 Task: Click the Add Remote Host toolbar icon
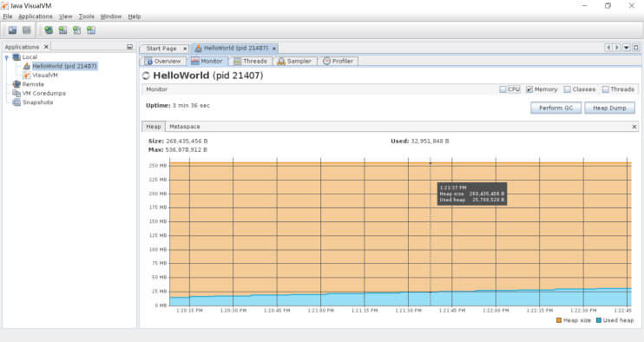pos(49,30)
